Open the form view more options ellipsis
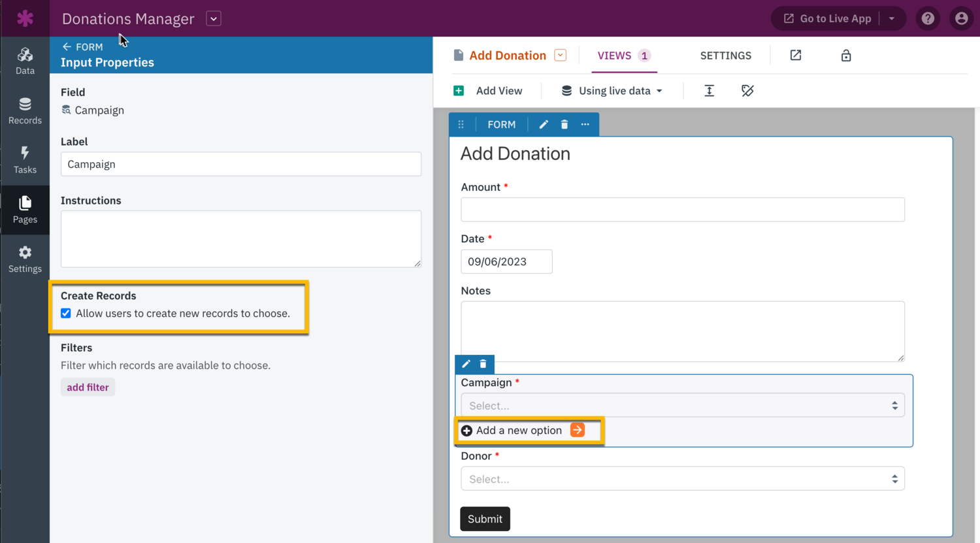 [x=585, y=125]
